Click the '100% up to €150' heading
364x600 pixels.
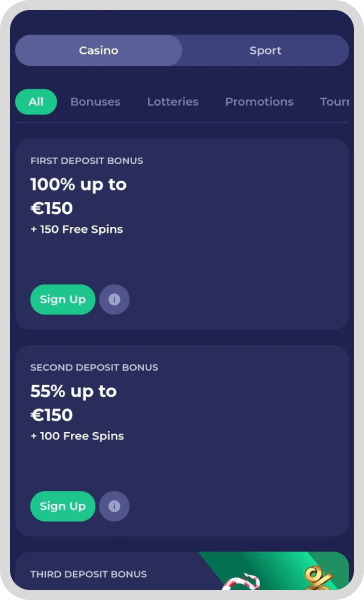coord(78,196)
